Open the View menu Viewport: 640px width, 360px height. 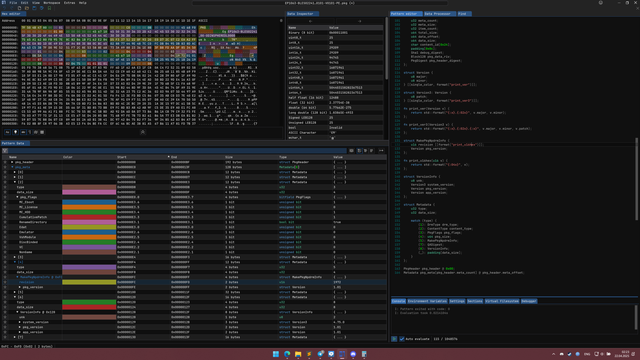tap(36, 3)
